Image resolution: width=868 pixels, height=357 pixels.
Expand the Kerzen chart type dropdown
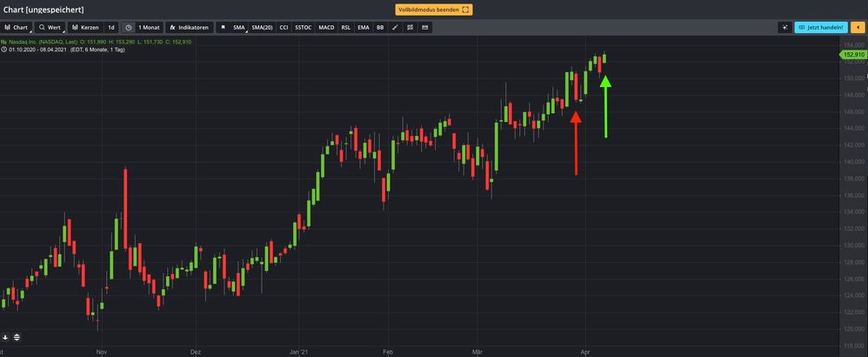click(x=85, y=28)
